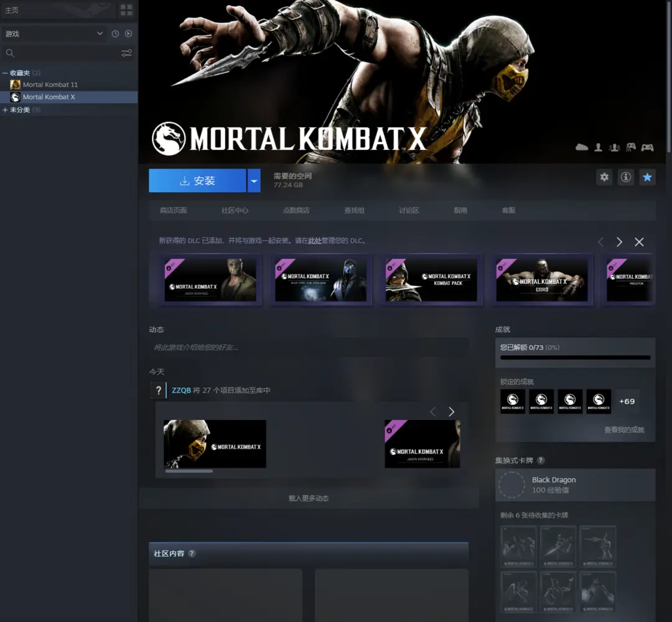672x622 pixels.
Task: Open Jason Voorhees activity DLC thumbnail
Action: coord(422,443)
